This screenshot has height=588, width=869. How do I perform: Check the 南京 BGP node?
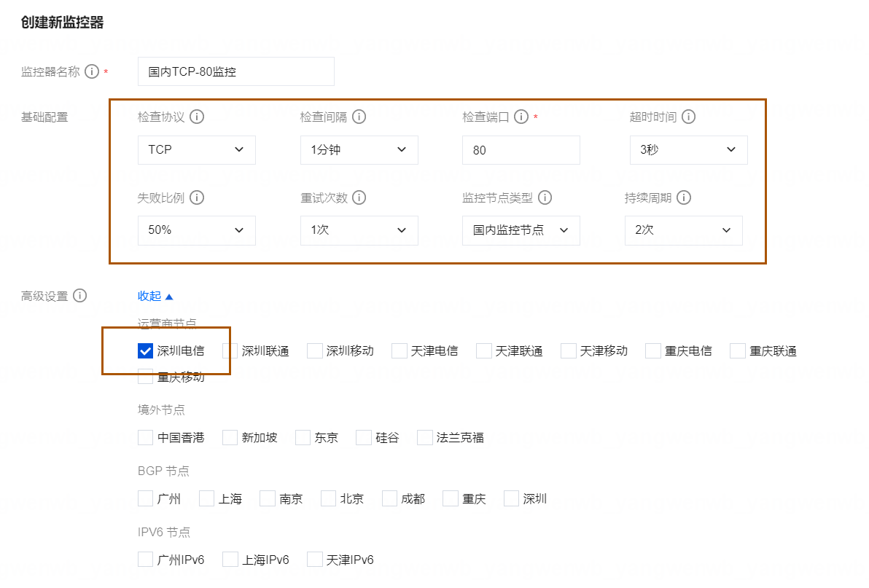pyautogui.click(x=268, y=498)
